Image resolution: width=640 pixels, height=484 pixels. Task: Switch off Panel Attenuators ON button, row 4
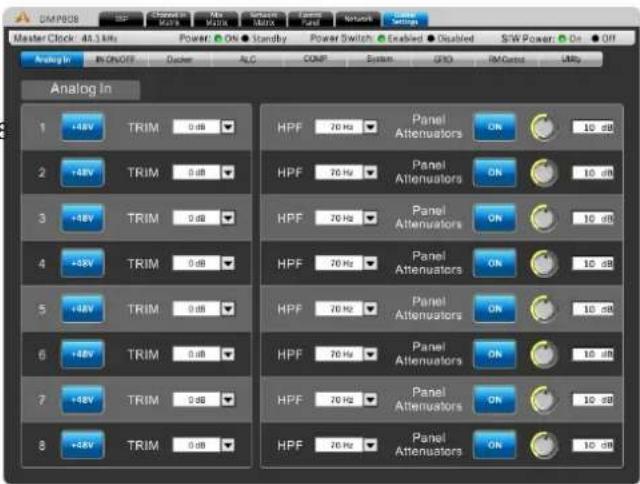tap(494, 264)
